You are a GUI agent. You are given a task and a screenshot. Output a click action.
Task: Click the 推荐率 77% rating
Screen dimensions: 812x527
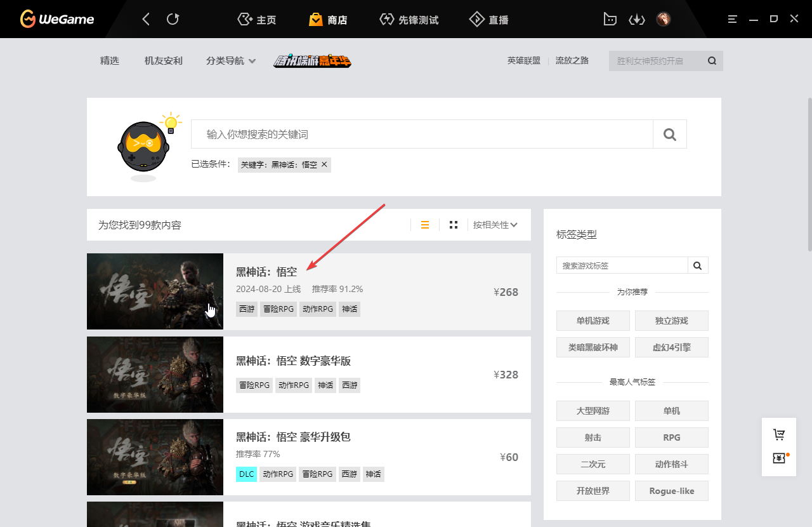pyautogui.click(x=258, y=454)
